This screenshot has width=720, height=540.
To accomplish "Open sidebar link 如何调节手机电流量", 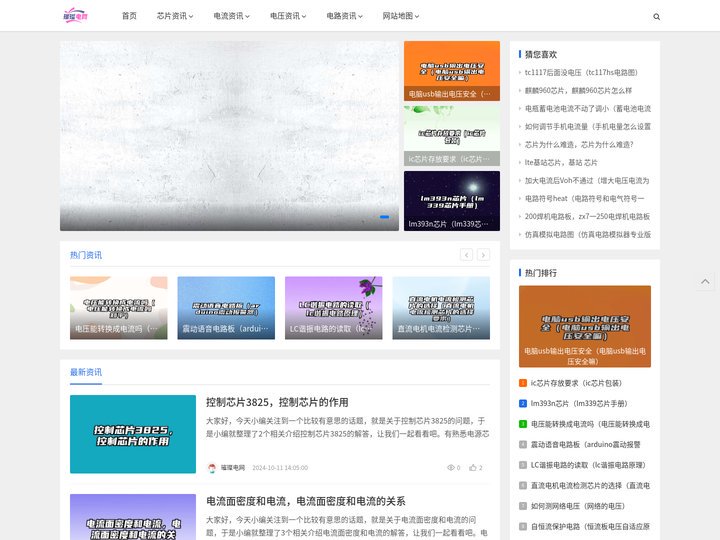I will pos(587,126).
